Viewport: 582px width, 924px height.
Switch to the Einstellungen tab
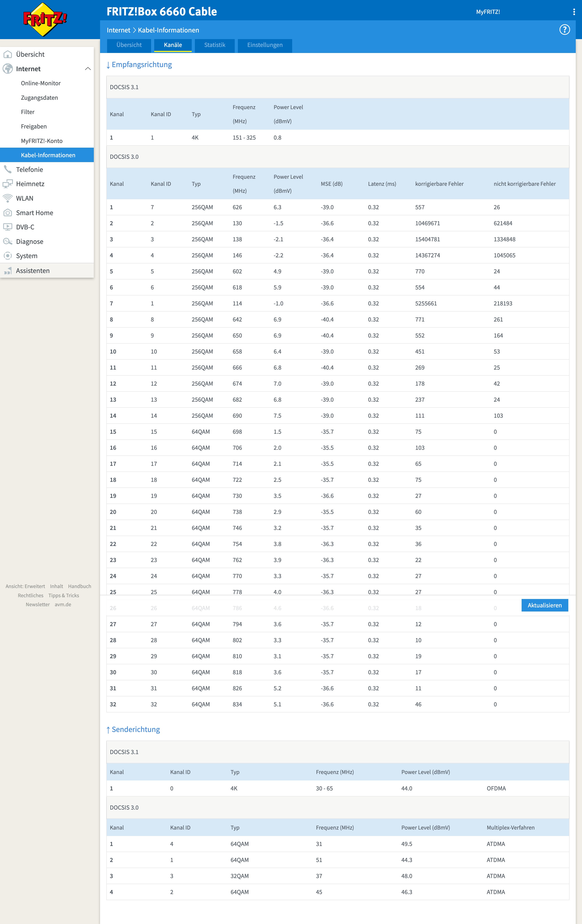265,45
